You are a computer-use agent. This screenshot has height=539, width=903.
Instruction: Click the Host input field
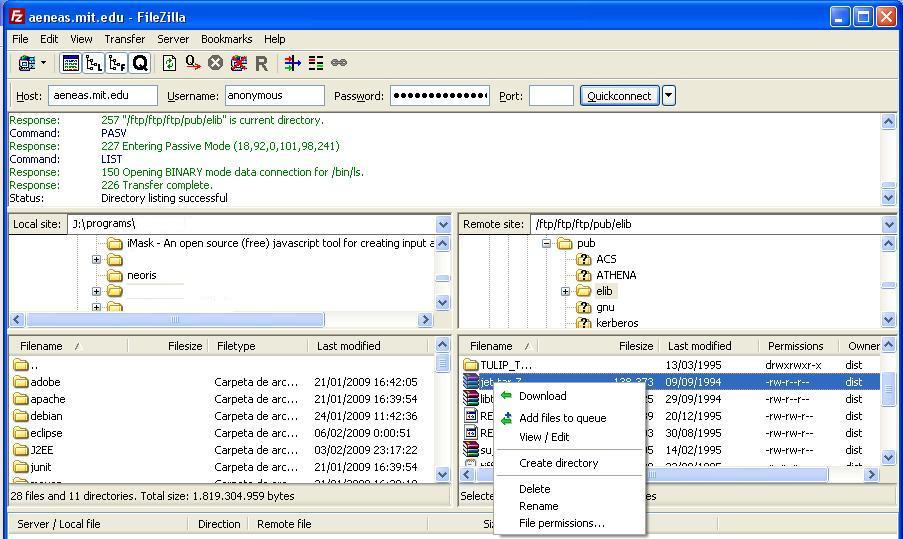click(103, 96)
